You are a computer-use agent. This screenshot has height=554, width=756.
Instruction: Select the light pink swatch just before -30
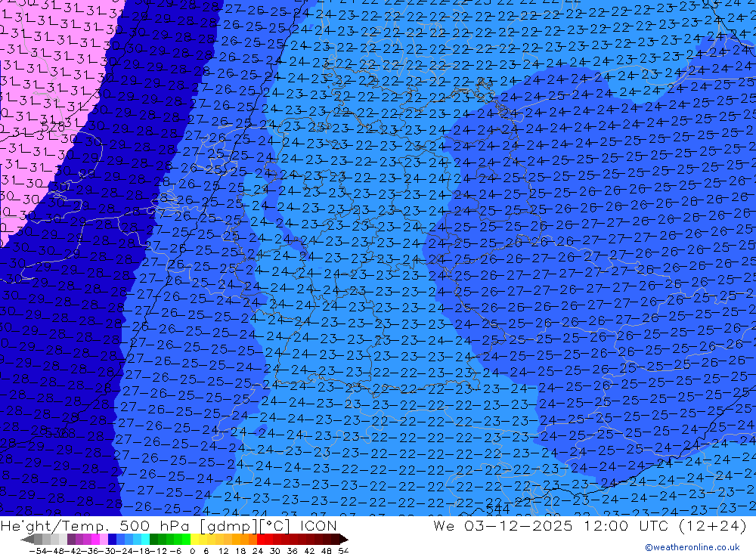pos(104,539)
